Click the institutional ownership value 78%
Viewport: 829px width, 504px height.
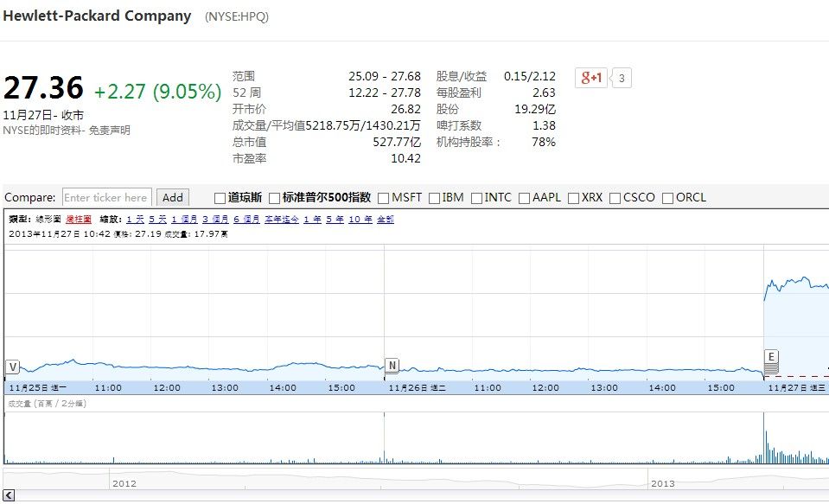544,142
